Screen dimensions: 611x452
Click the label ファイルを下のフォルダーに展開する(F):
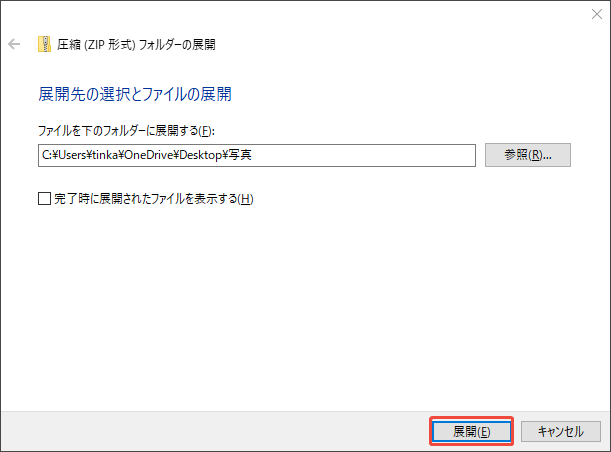coord(126,131)
